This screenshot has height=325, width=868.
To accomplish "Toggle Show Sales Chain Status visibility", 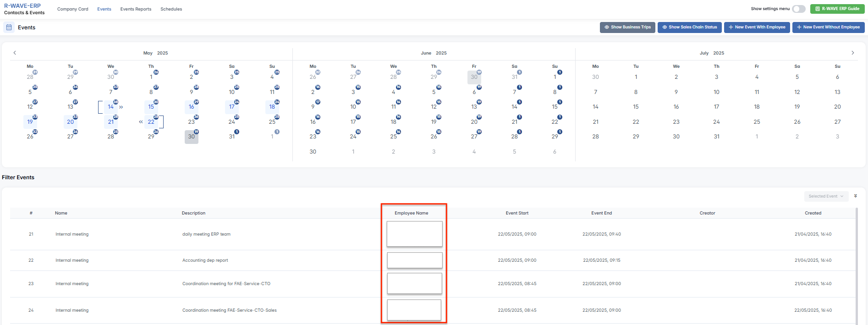I will click(x=689, y=27).
